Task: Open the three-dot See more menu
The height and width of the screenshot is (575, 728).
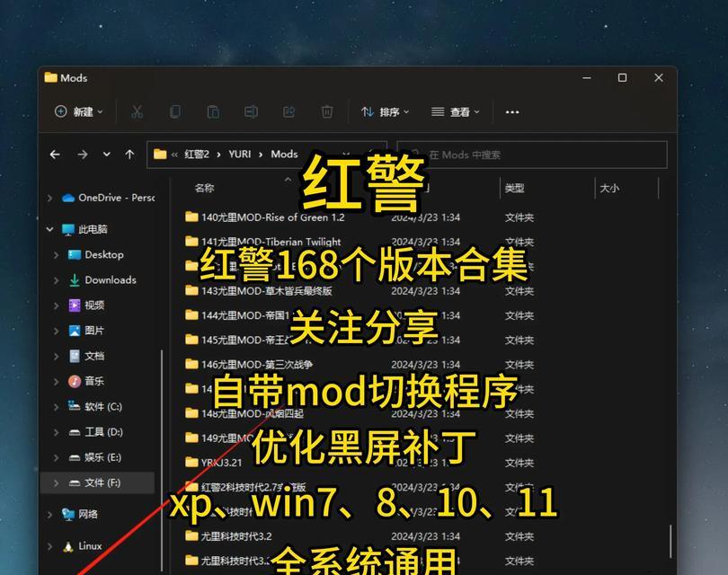Action: (512, 111)
